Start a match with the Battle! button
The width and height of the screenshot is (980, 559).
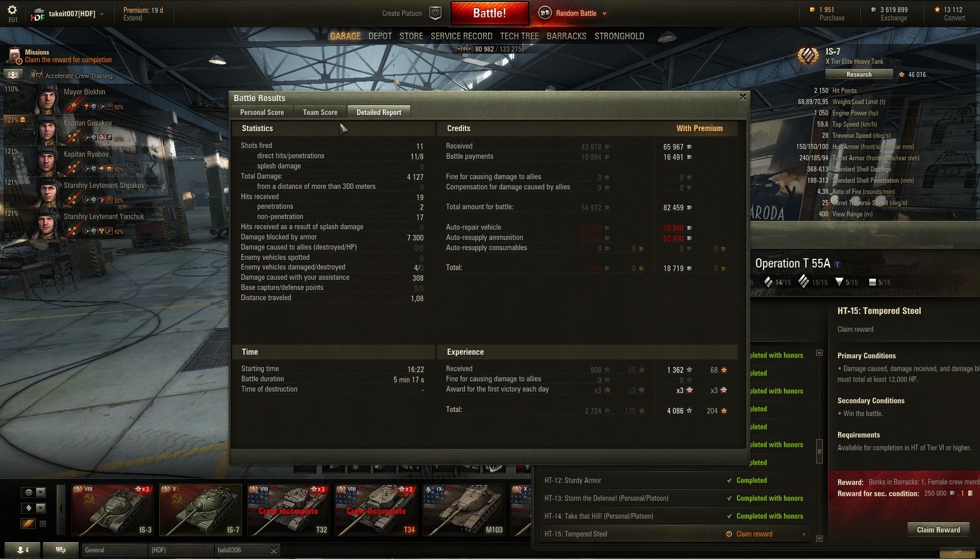[489, 13]
